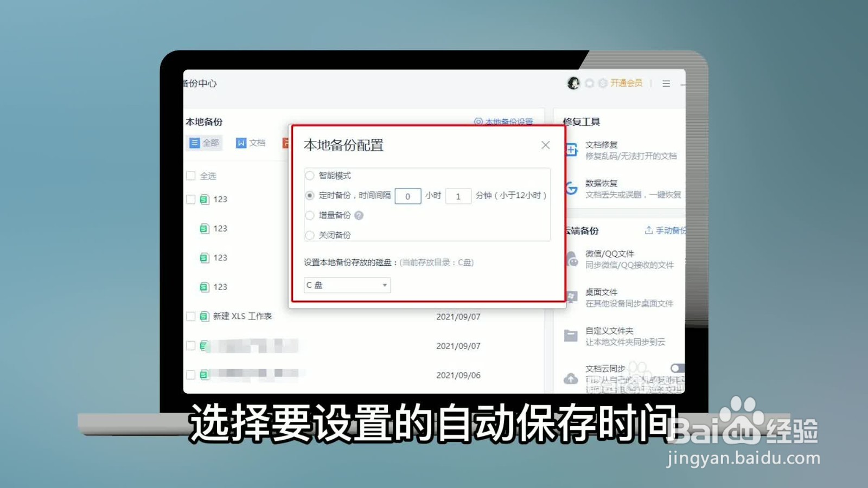Click the fourth 123 file entry
Screen dimensions: 868x488
[x=214, y=287]
